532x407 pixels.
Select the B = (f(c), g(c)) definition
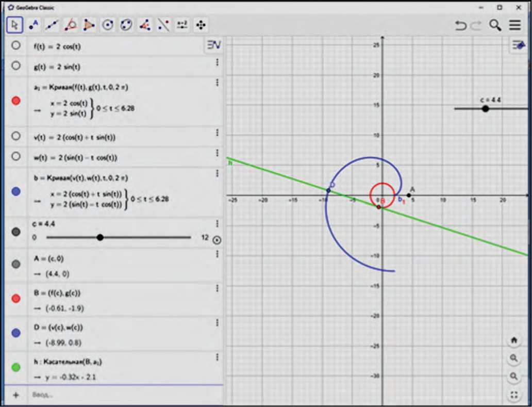coord(57,294)
